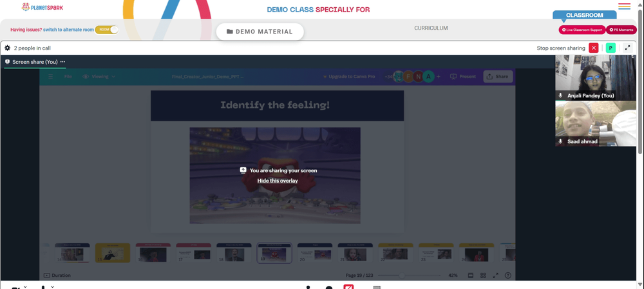The image size is (644, 289).
Task: Click the PS Moments button
Action: 621,30
